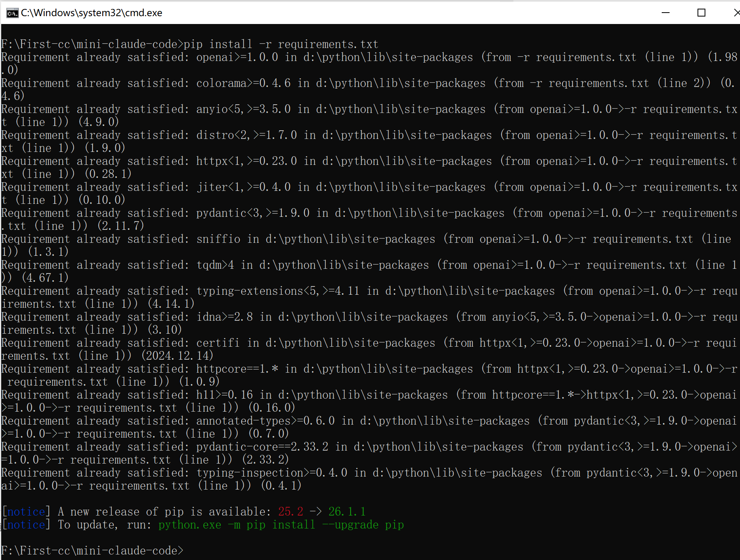The width and height of the screenshot is (740, 560).
Task: Click the certifi installed version "(2024.12.14)"
Action: pos(177,356)
